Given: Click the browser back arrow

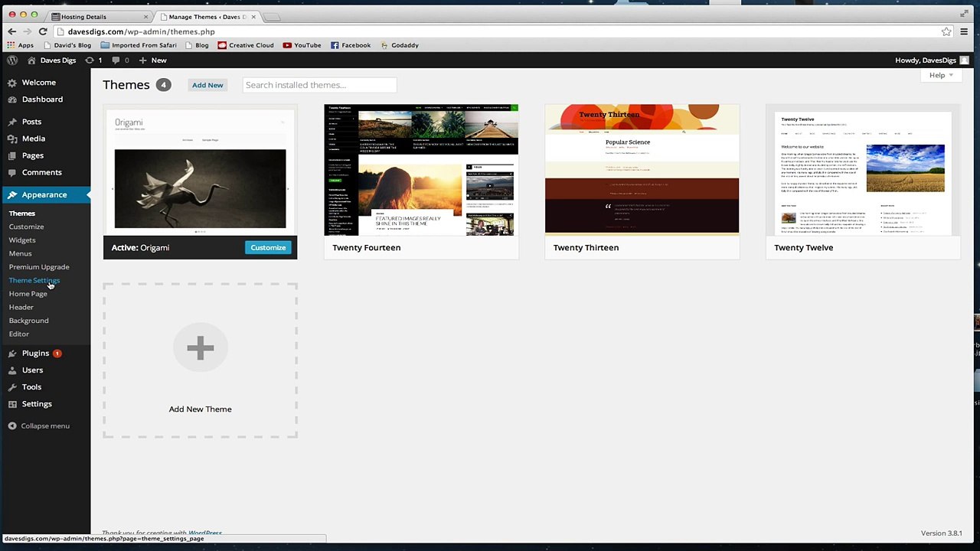Looking at the screenshot, I should [11, 31].
